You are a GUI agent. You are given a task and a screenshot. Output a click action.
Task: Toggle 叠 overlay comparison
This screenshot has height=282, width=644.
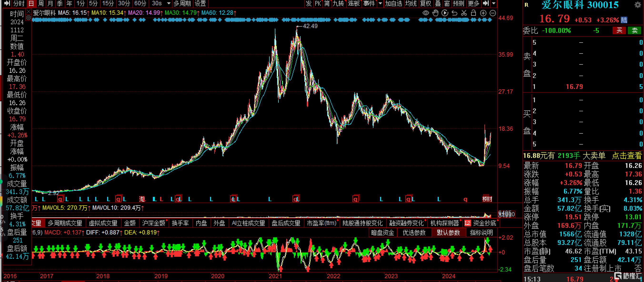point(438,4)
